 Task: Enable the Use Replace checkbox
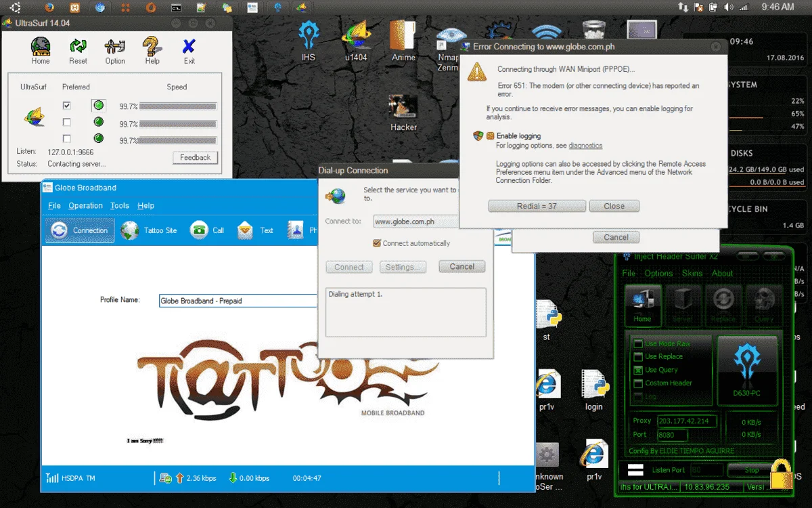pos(637,357)
